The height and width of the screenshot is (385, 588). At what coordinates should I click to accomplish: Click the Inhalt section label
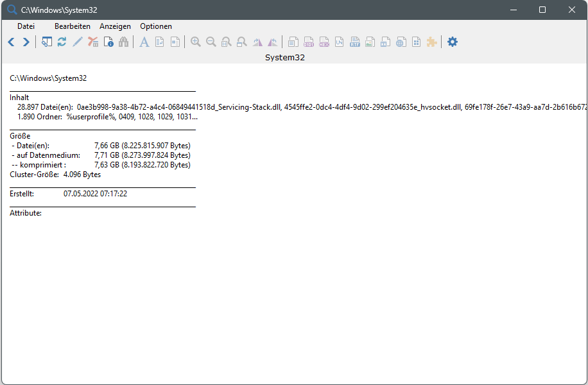19,98
